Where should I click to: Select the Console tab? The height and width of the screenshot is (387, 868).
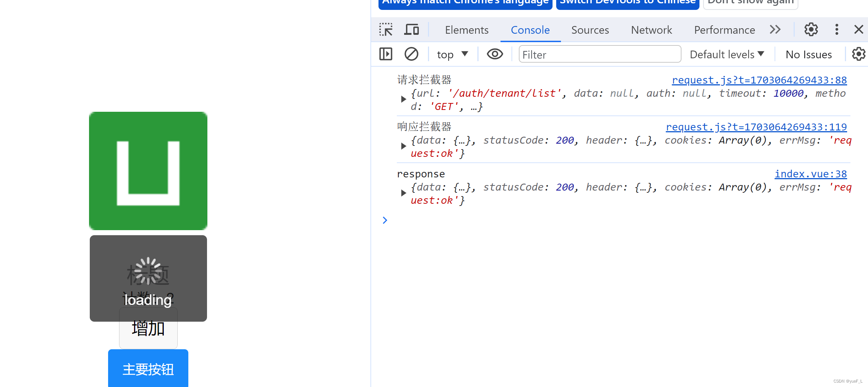point(530,30)
